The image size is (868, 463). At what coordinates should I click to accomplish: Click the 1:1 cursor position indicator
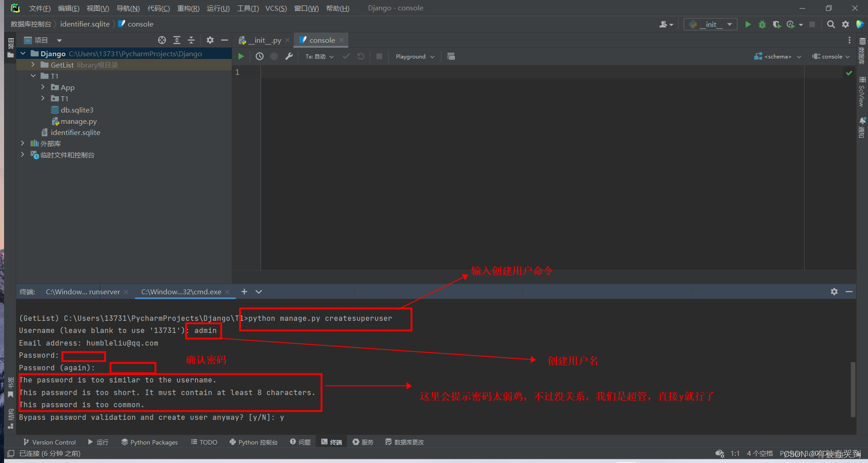[x=735, y=453]
